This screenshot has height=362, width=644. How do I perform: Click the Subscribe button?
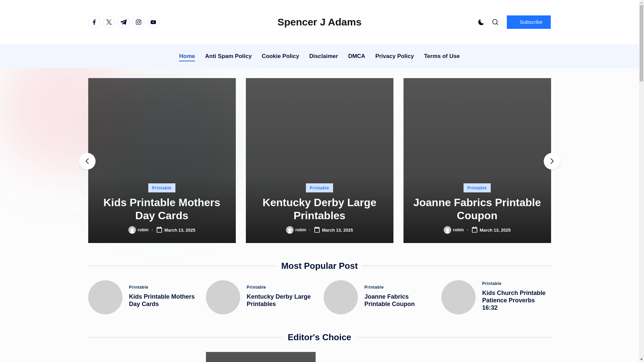point(529,22)
